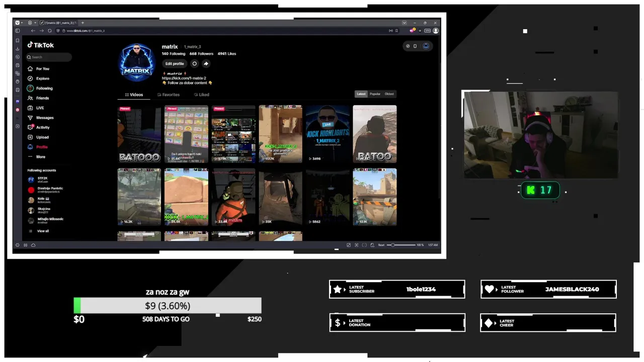Switch to the Videos tab

(x=134, y=95)
